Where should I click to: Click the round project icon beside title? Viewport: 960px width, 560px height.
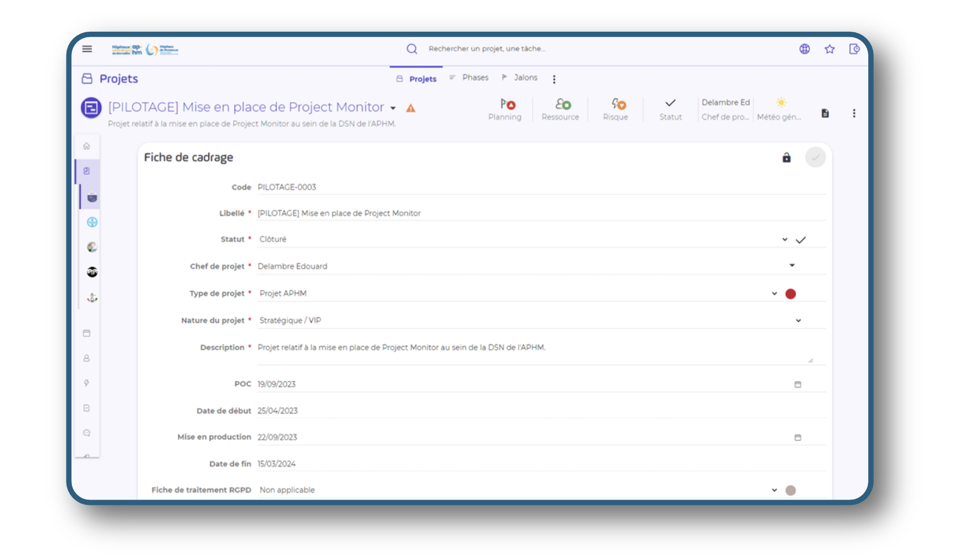pyautogui.click(x=91, y=108)
